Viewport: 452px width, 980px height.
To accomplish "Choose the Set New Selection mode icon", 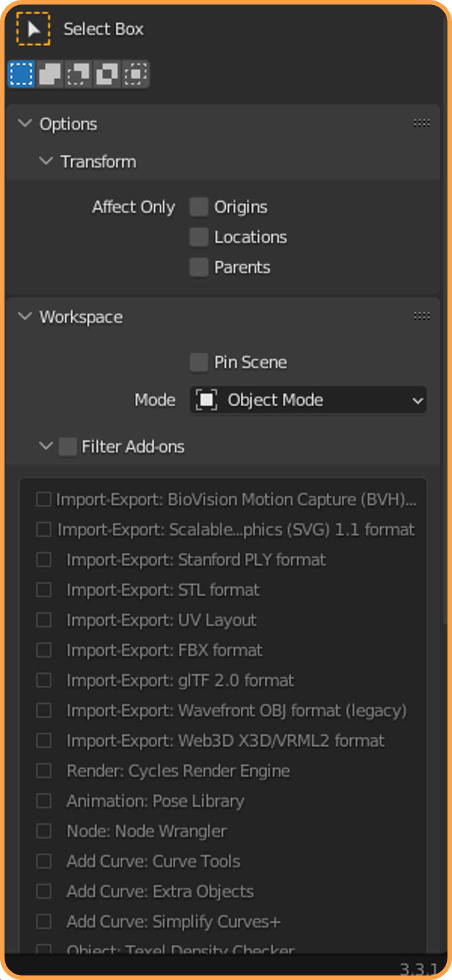I will 21,74.
